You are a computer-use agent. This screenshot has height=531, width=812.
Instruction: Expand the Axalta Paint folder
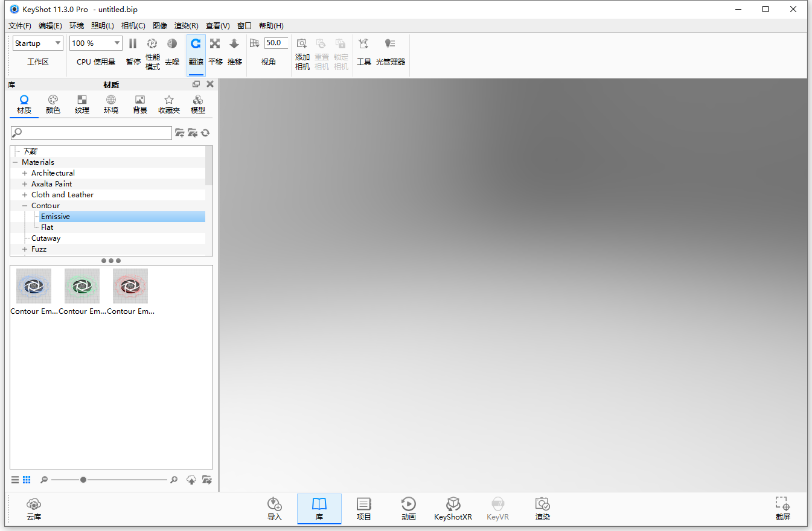point(25,184)
